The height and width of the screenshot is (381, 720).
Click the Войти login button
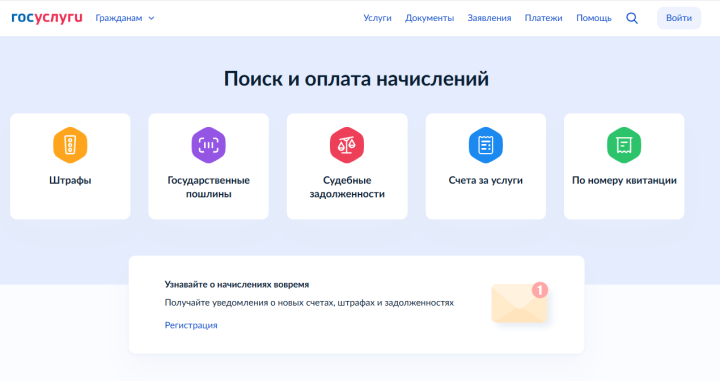coord(679,18)
